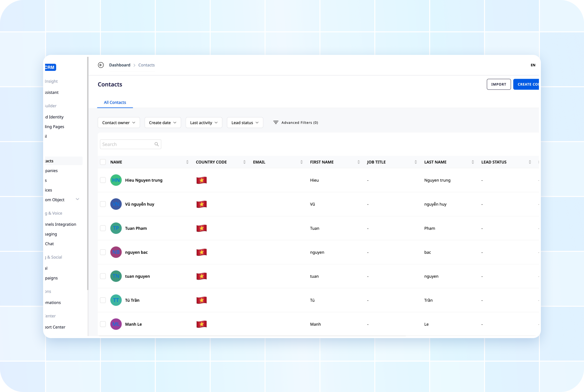Sort the EMAIL column using its sort arrows
584x392 pixels.
point(301,162)
